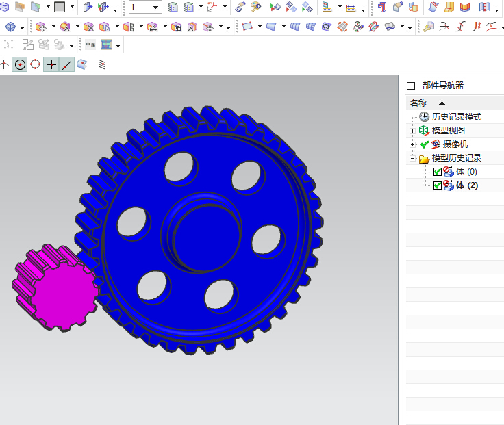Open the layer number dropdown showing 1
The height and width of the screenshot is (425, 504).
click(x=156, y=8)
